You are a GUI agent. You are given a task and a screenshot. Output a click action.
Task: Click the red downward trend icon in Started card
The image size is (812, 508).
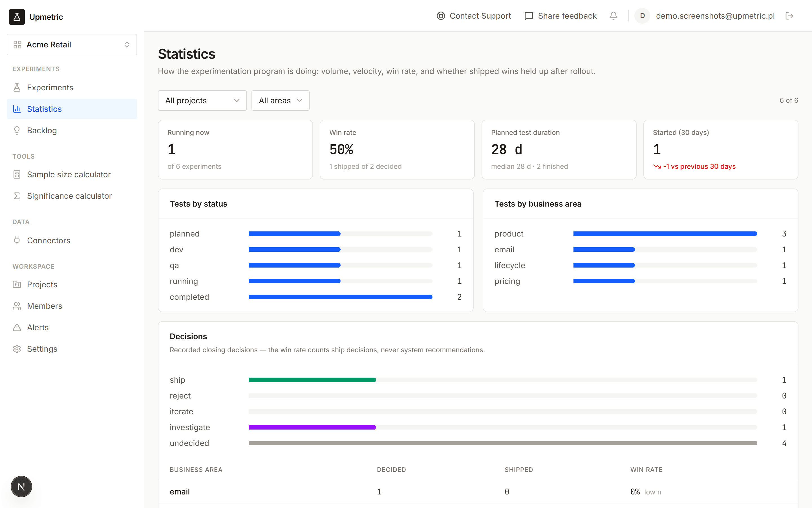click(x=657, y=166)
